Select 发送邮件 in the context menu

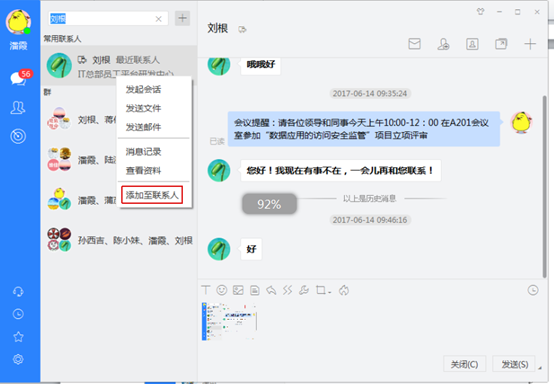pyautogui.click(x=143, y=127)
